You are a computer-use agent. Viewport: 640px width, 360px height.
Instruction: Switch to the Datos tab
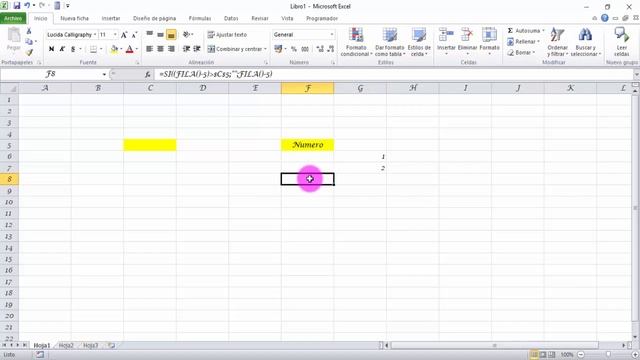[x=231, y=18]
